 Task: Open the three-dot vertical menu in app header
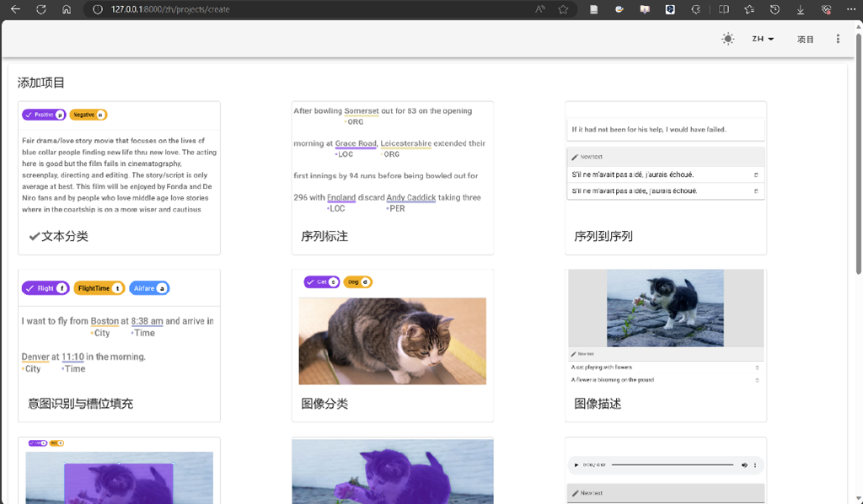point(838,39)
